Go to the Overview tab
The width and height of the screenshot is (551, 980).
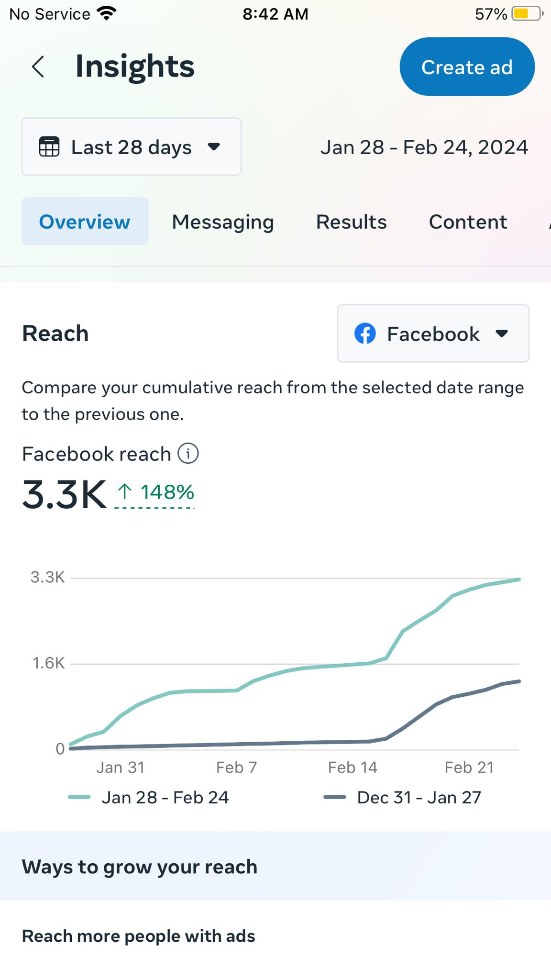(x=85, y=222)
